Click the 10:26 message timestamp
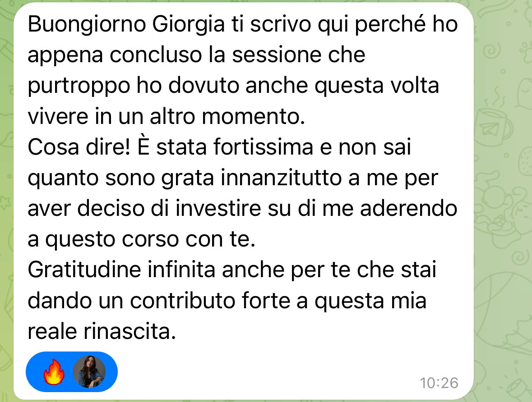The height and width of the screenshot is (402, 532). pos(439,383)
